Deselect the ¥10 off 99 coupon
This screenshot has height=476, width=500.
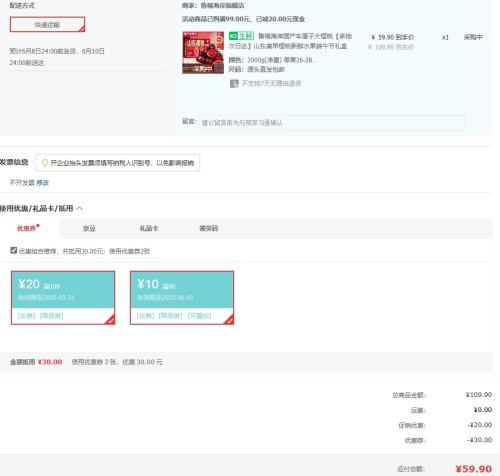click(182, 298)
